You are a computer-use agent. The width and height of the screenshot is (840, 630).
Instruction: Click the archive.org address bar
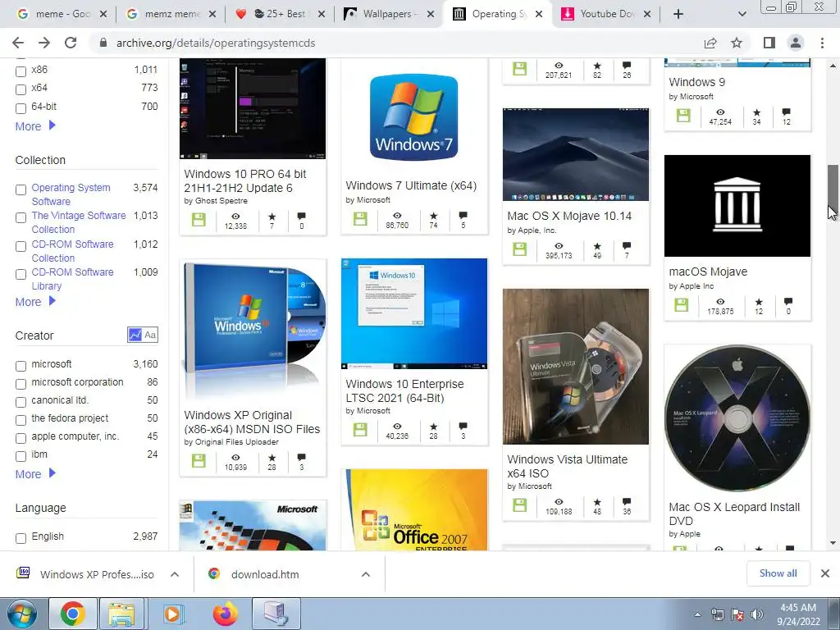coord(396,43)
